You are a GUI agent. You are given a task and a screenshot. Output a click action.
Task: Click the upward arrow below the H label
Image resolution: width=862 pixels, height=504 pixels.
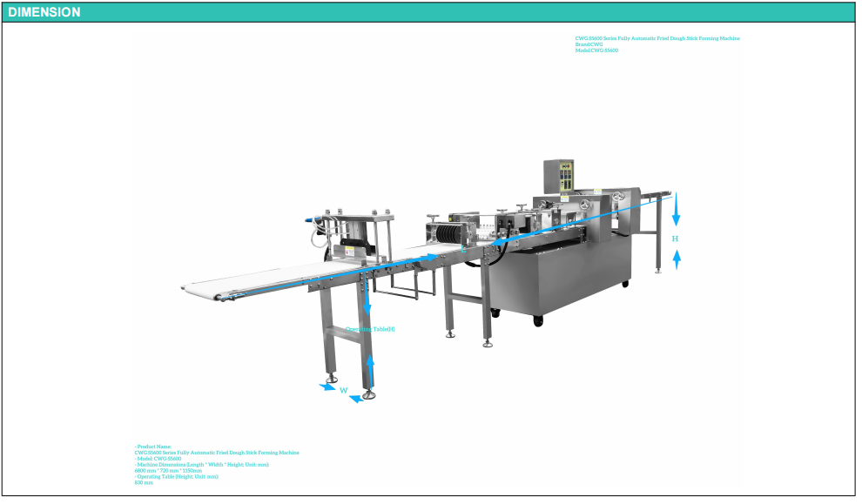(x=677, y=259)
